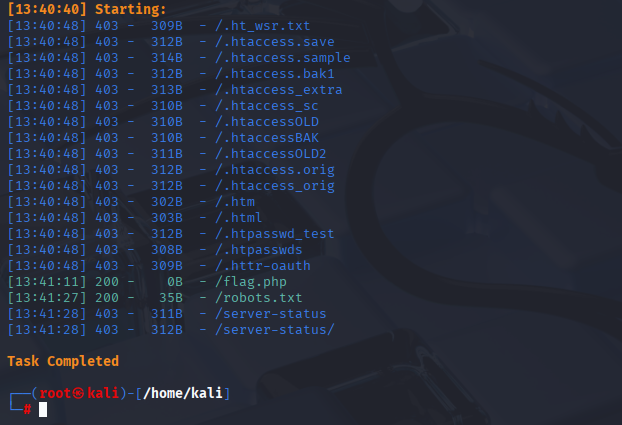Select the /.htpasswds path
The width and height of the screenshot is (622, 425).
[259, 250]
